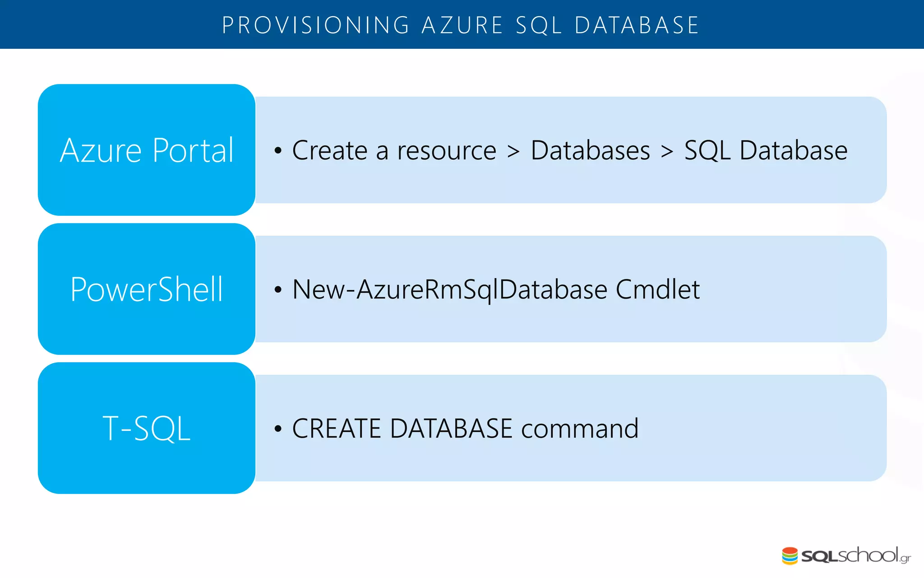Click the arrow between Create a resource and Databases
This screenshot has height=578, width=924.
tap(513, 152)
